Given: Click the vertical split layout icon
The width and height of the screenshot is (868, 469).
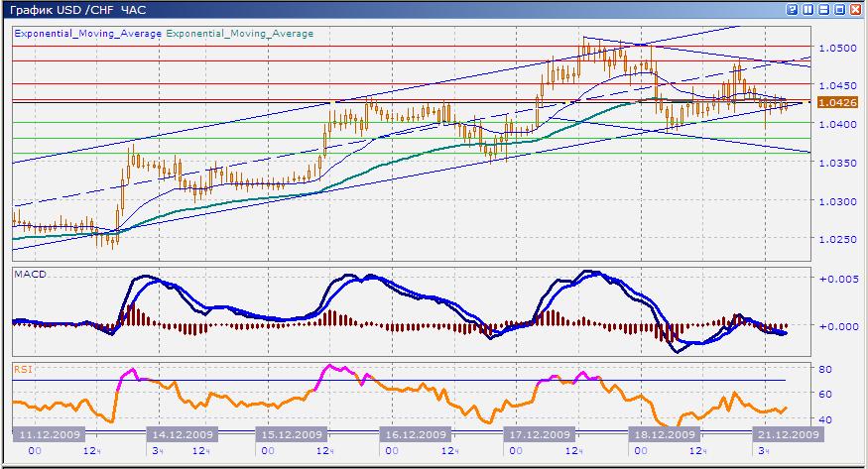Looking at the screenshot, I should click(x=807, y=9).
